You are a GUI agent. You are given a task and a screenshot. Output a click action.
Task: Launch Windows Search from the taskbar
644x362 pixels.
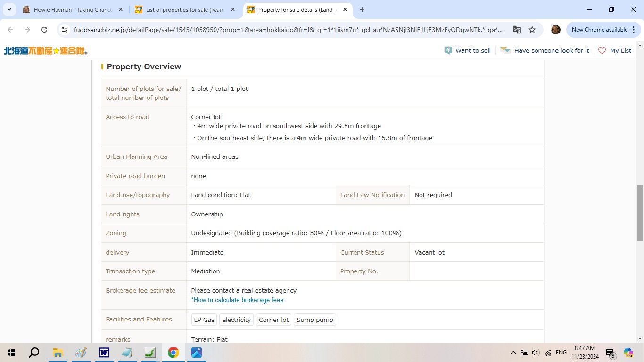tap(34, 353)
